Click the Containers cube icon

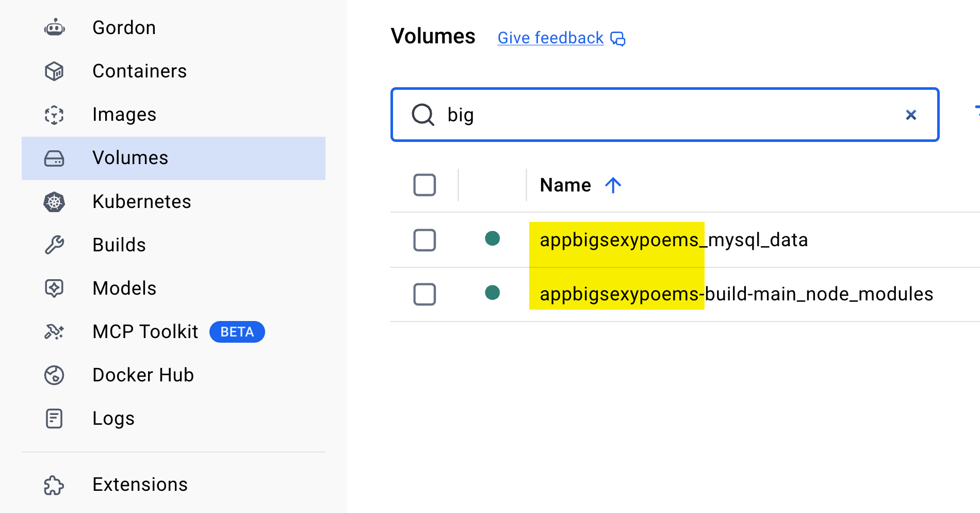click(x=54, y=71)
